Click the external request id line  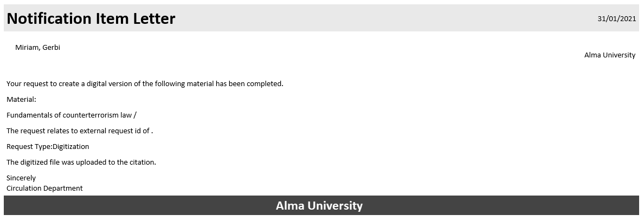click(x=80, y=131)
